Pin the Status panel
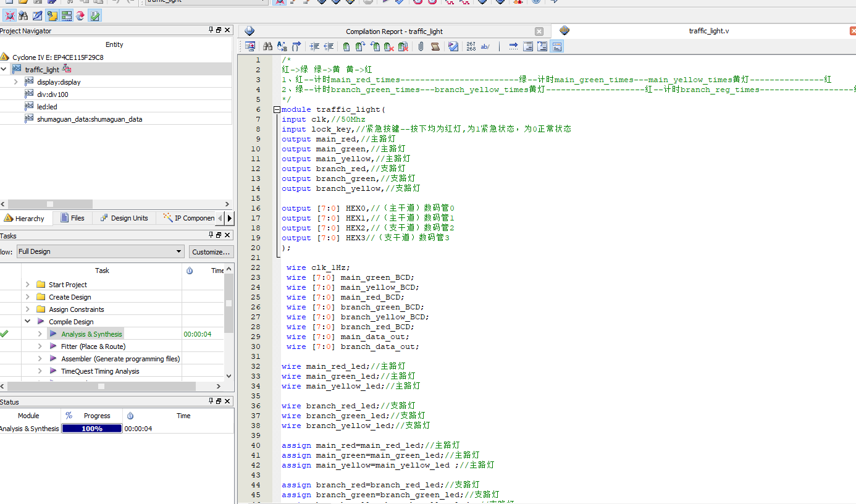The image size is (856, 504). coord(211,401)
